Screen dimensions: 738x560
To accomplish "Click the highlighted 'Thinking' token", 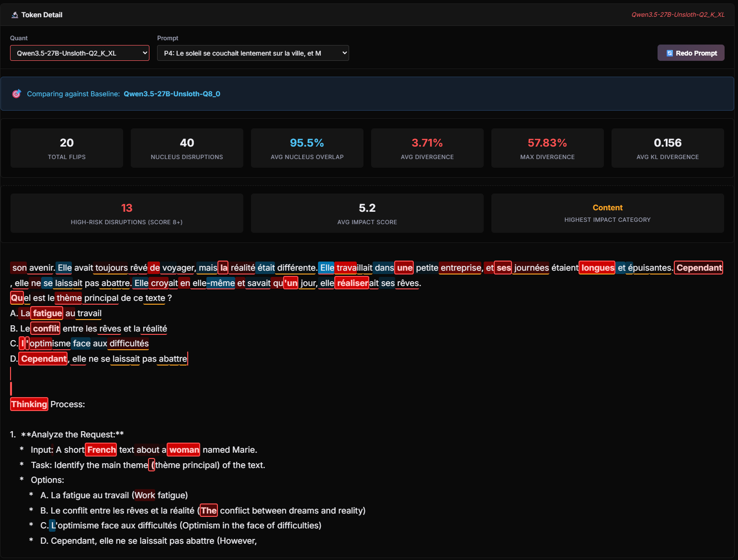I will (29, 404).
